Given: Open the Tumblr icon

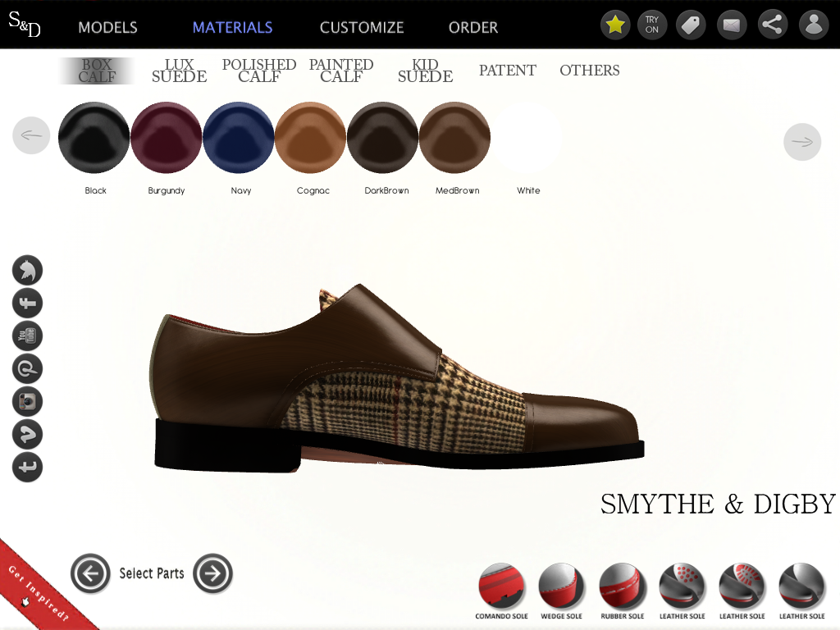Looking at the screenshot, I should pos(27,467).
